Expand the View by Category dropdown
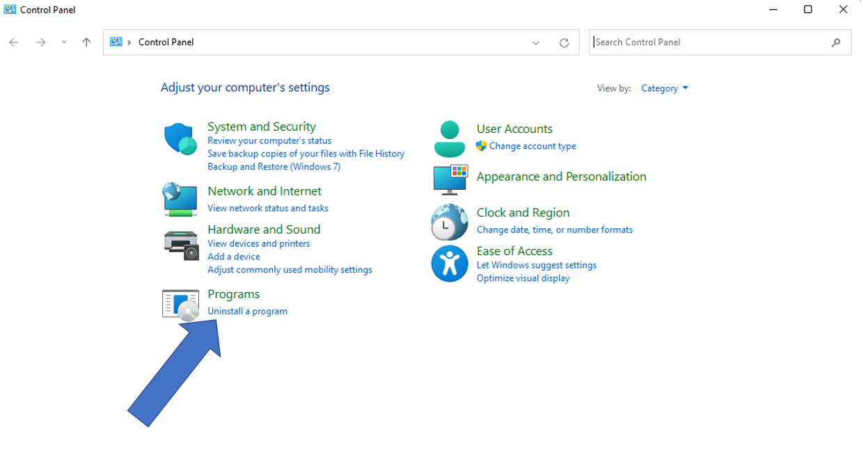Screen dimensions: 868x475 click(x=664, y=88)
